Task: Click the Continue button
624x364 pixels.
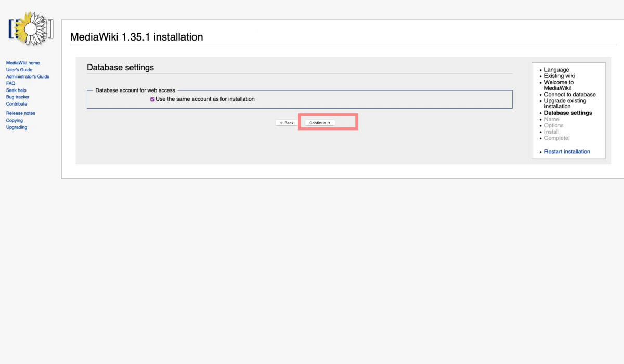Action: pyautogui.click(x=320, y=123)
